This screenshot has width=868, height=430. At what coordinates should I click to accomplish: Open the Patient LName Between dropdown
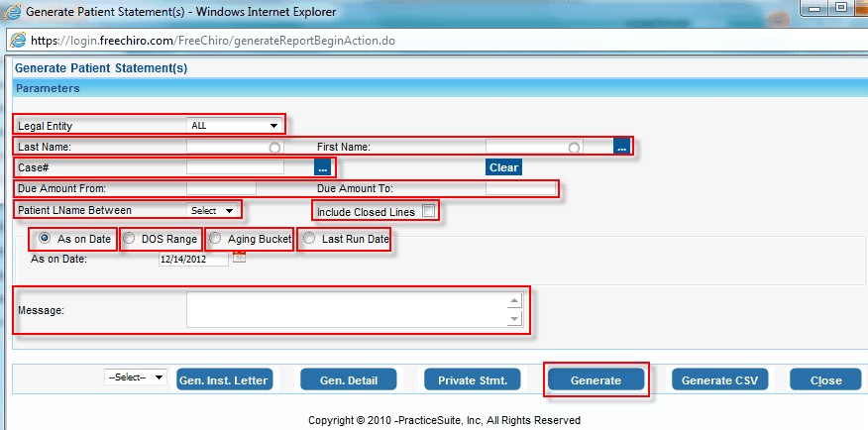click(215, 210)
